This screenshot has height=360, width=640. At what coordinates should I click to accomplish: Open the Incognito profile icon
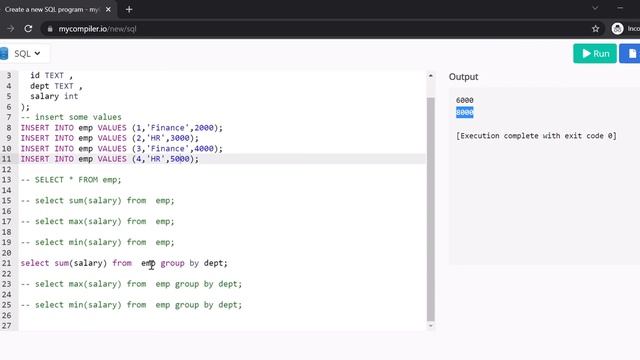point(618,29)
